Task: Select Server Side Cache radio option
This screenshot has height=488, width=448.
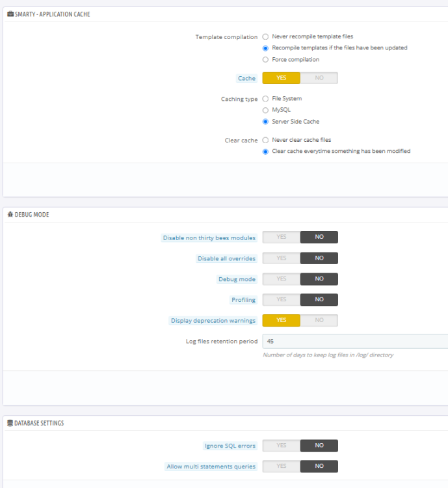Action: point(265,122)
